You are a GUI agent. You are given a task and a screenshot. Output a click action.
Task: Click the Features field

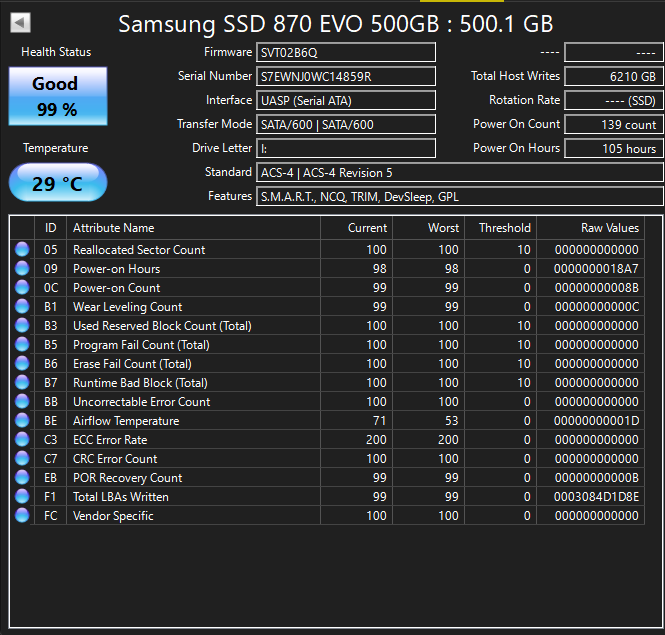coord(460,196)
